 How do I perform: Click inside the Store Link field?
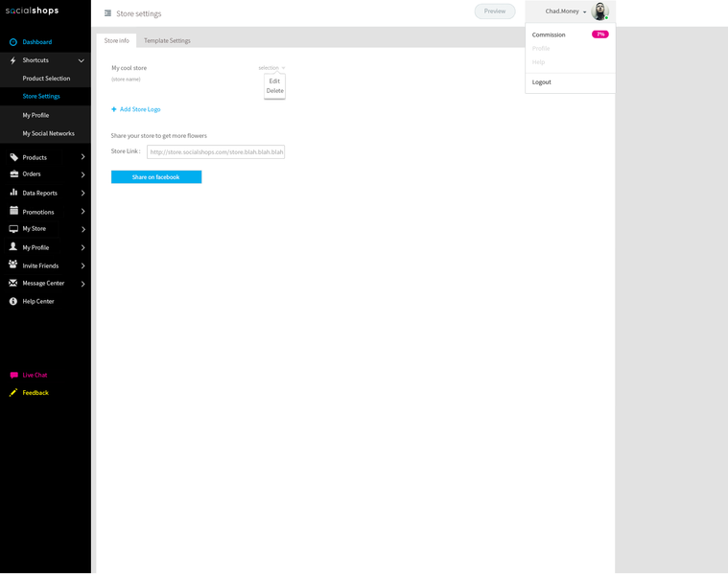[x=216, y=152]
